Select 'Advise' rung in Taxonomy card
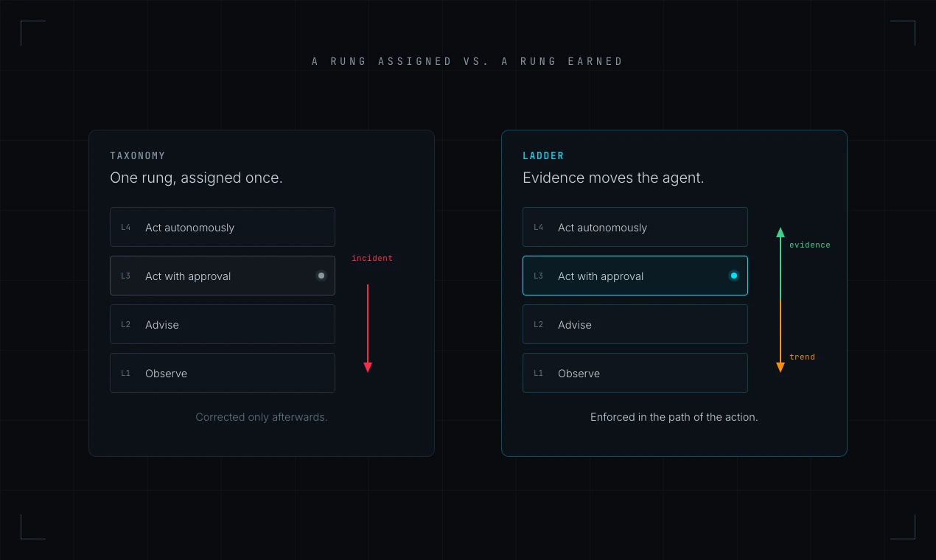Viewport: 936px width, 560px height. [x=223, y=324]
